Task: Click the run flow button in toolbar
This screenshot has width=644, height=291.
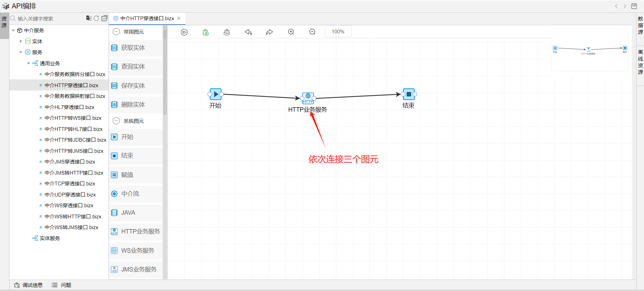Action: pos(184,32)
